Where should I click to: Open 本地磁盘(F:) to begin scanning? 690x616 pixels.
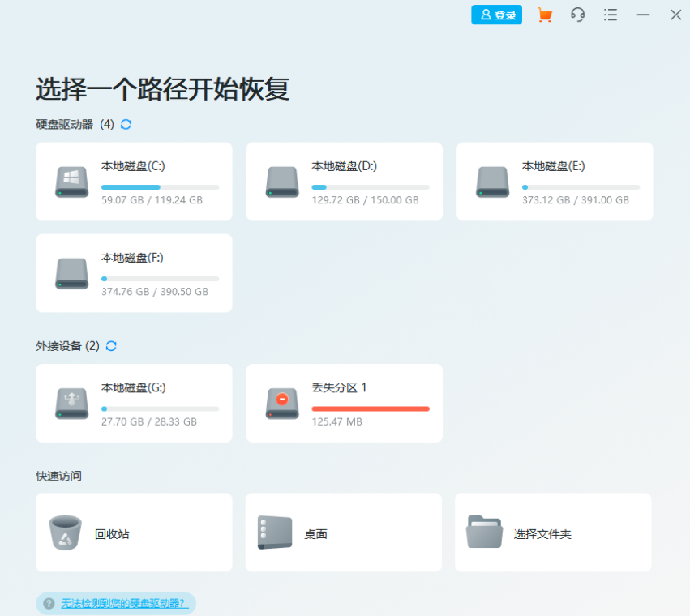(x=133, y=273)
